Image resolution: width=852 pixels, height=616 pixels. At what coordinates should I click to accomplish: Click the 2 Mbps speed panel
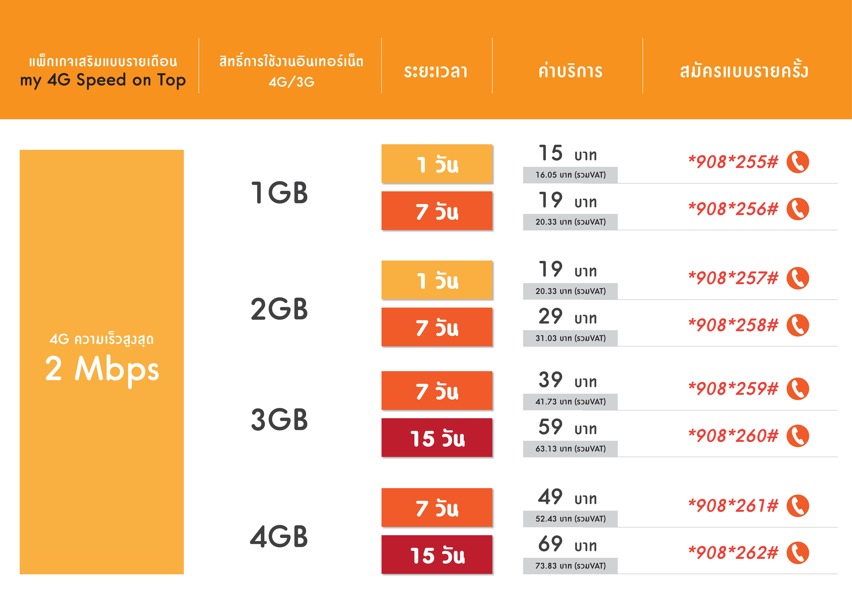pyautogui.click(x=102, y=362)
